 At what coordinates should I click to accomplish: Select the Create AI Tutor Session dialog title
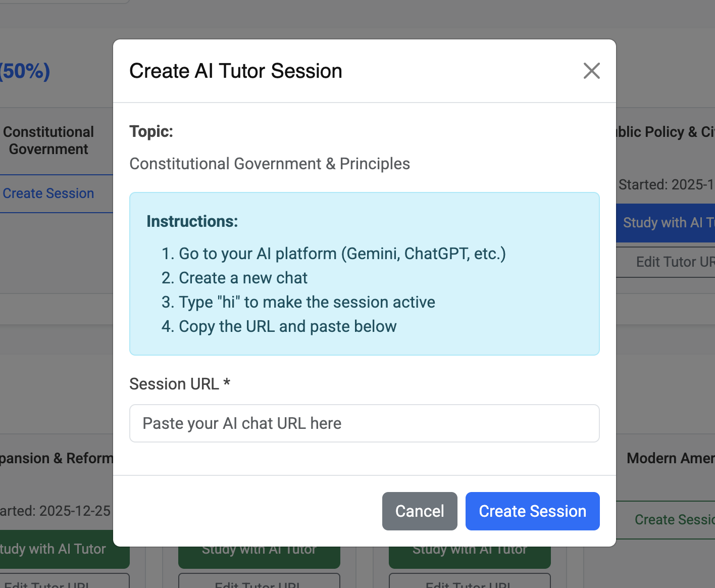pos(235,71)
